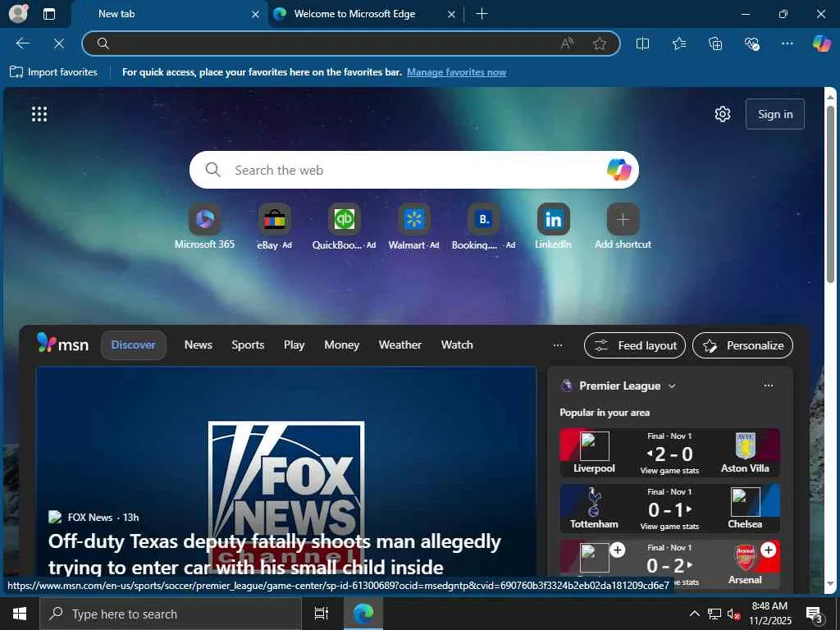Open the notification center icon
This screenshot has width=840, height=630.
[x=815, y=614]
